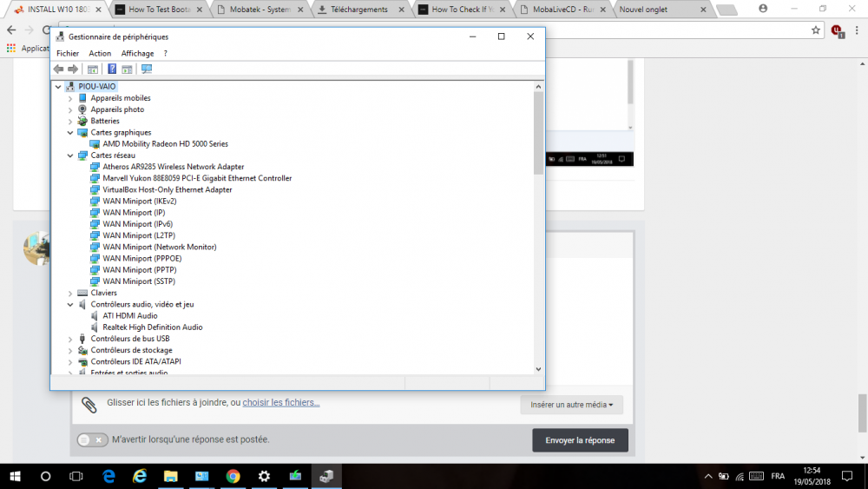Toggle M'avertir lorsqu'une réponse est postée switch
868x489 pixels.
tap(92, 439)
